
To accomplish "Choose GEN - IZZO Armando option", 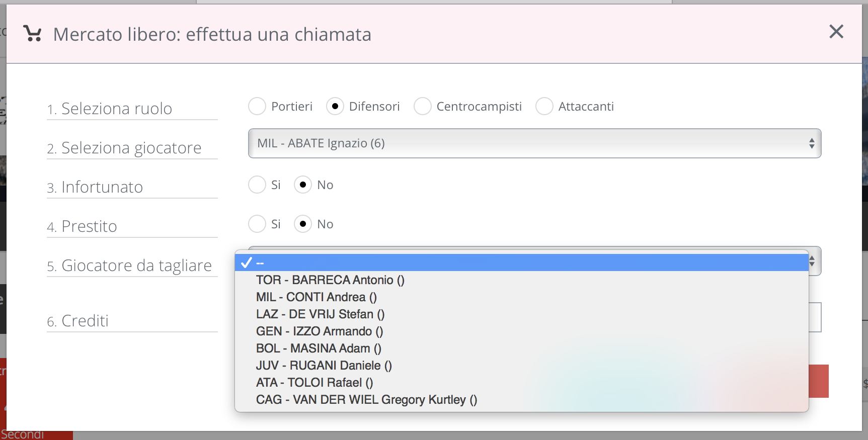I will (320, 331).
